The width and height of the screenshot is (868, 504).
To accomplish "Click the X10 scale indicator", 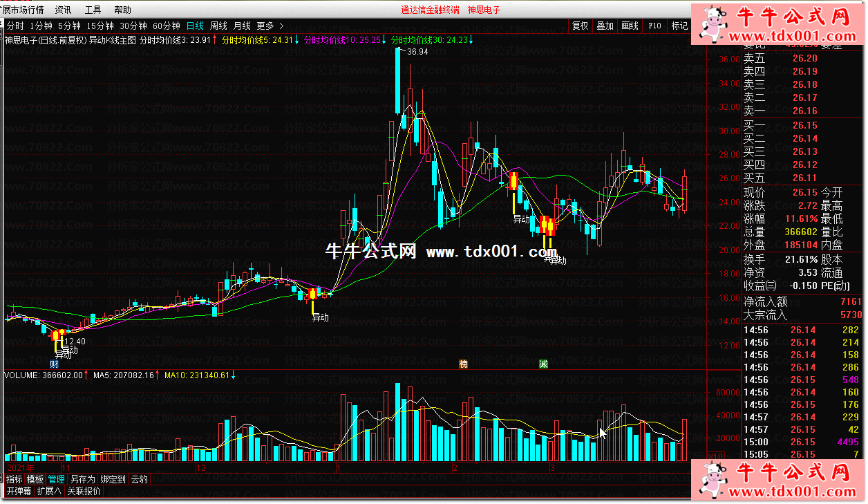I will (717, 456).
